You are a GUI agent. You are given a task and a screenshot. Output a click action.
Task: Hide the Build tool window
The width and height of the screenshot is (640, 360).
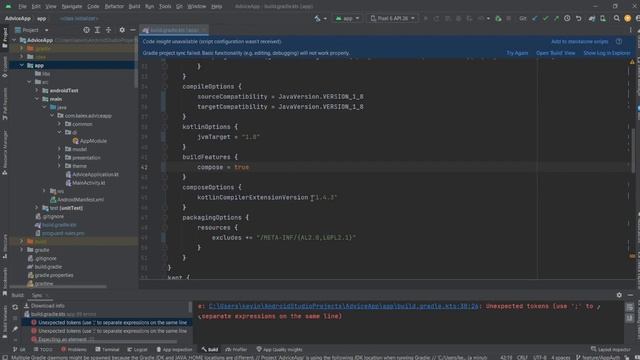(x=630, y=295)
